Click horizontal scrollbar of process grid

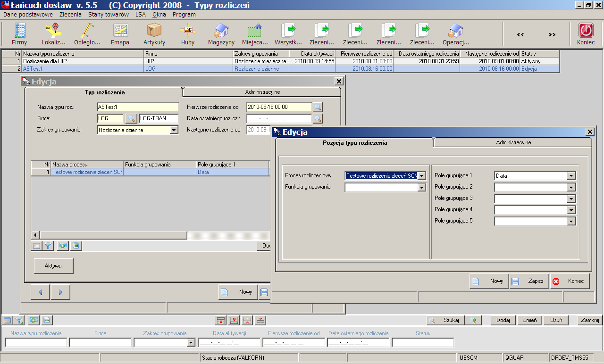(x=113, y=235)
